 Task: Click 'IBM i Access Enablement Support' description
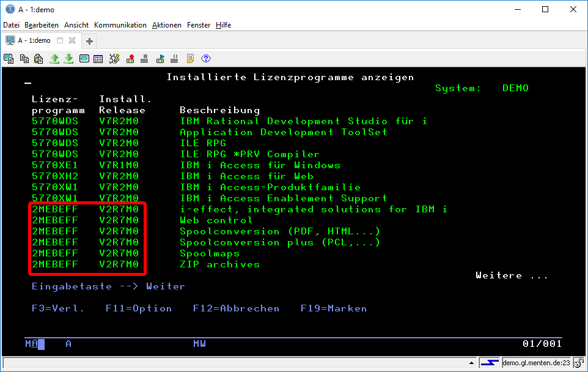pos(284,198)
